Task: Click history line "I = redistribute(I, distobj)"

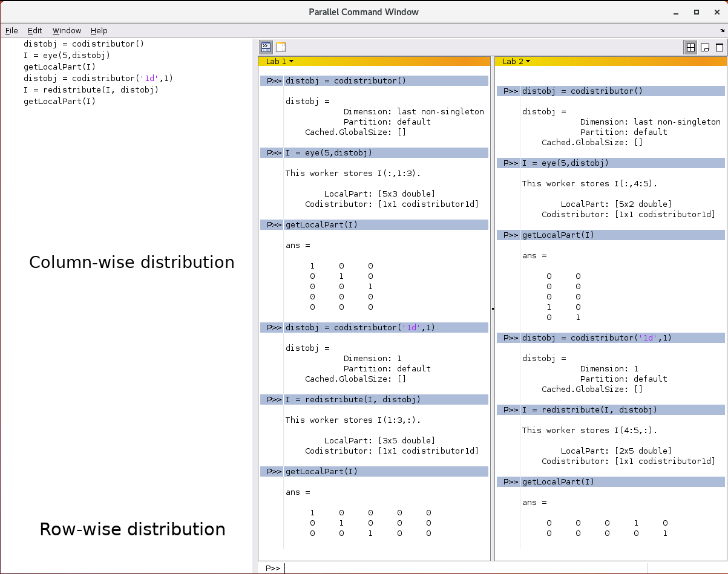Action: pyautogui.click(x=91, y=90)
